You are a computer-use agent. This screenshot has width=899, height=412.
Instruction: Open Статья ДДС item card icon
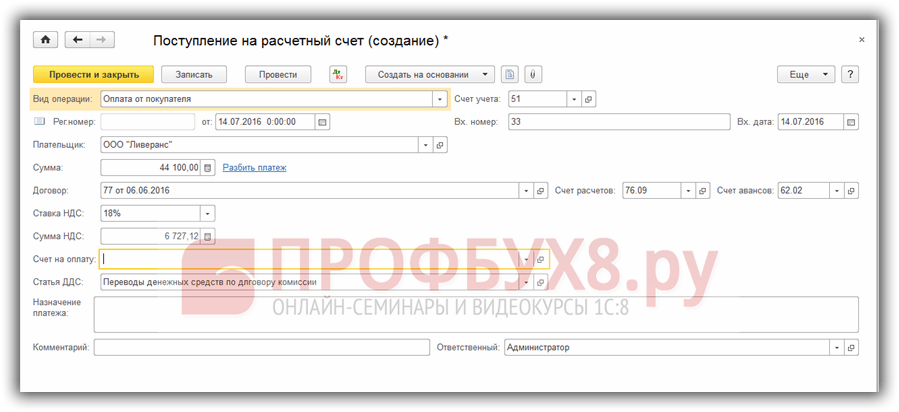pos(541,282)
